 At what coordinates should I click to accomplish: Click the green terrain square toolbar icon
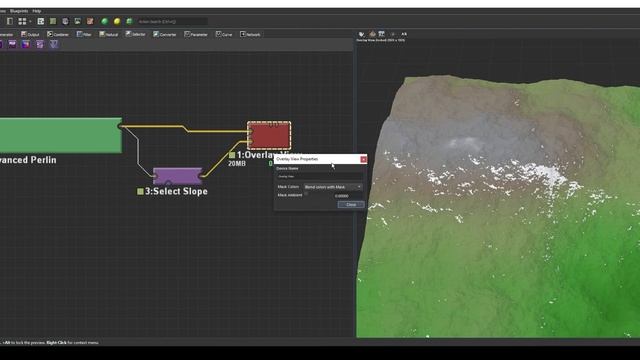tap(53, 21)
